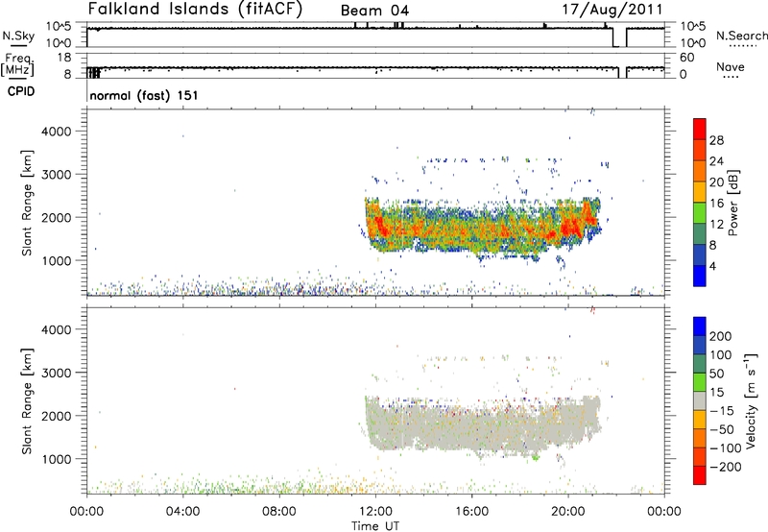Screen dimensions: 768x532
Task: Select the Beam 04 label
Action: click(374, 11)
